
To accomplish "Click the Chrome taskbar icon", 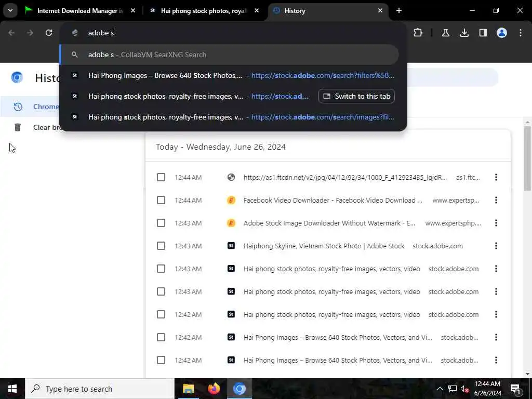I will coord(239,389).
